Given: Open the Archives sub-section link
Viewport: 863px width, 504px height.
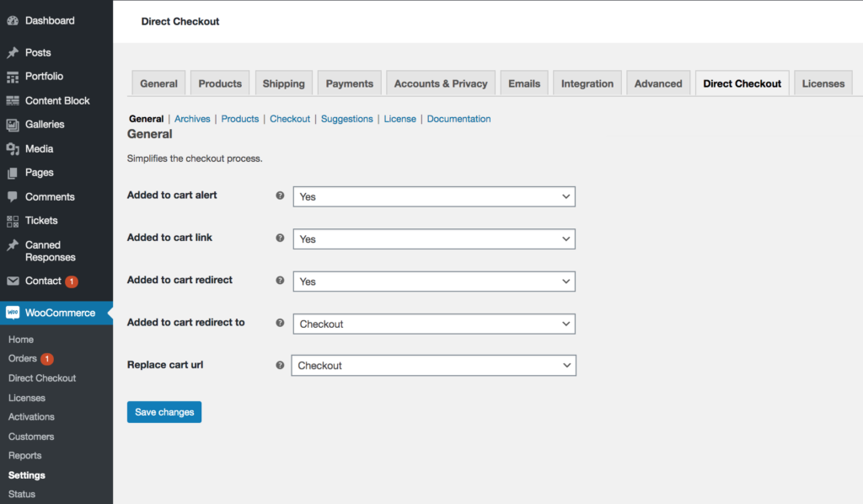Looking at the screenshot, I should click(192, 119).
